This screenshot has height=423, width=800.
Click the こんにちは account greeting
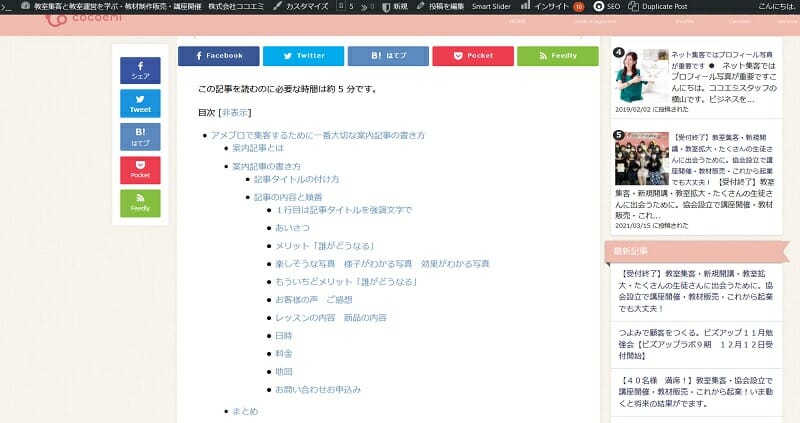click(776, 7)
